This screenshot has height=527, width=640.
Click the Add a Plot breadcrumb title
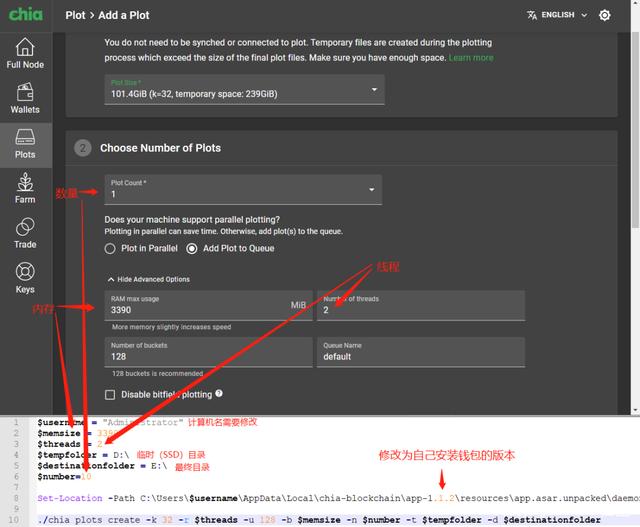point(124,16)
